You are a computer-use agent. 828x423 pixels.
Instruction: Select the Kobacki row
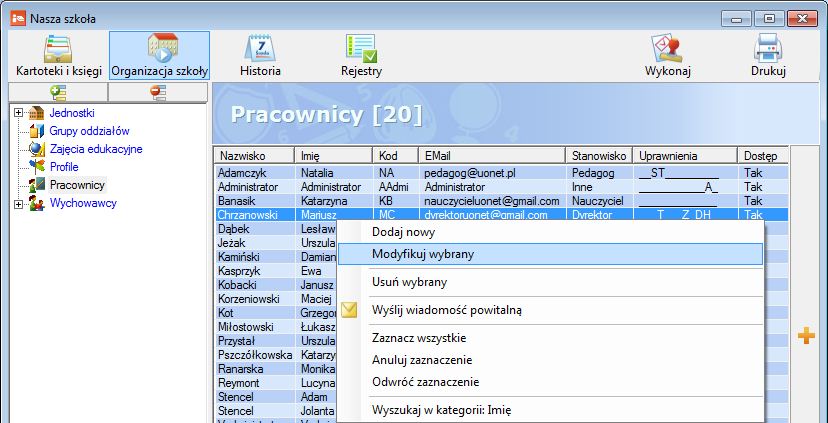coord(276,285)
